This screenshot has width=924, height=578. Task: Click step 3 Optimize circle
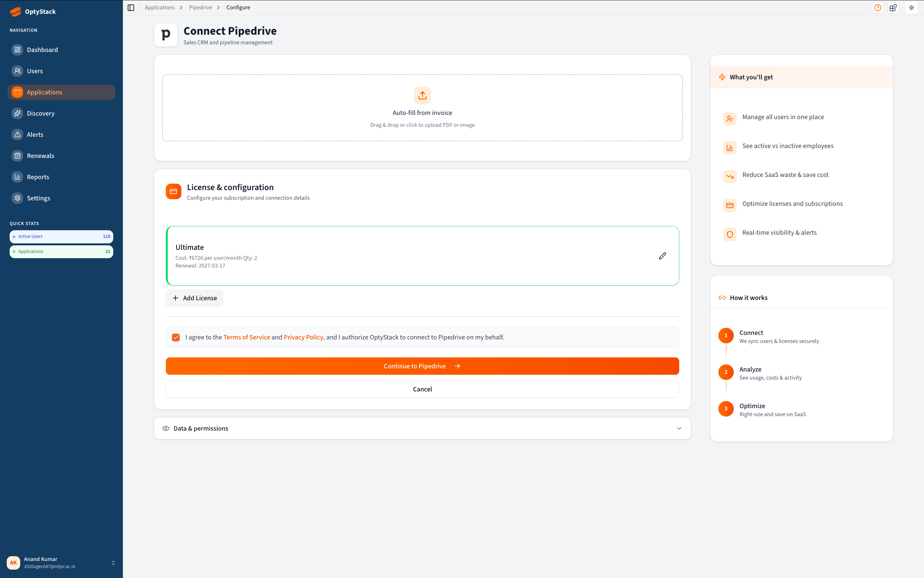[x=726, y=409]
